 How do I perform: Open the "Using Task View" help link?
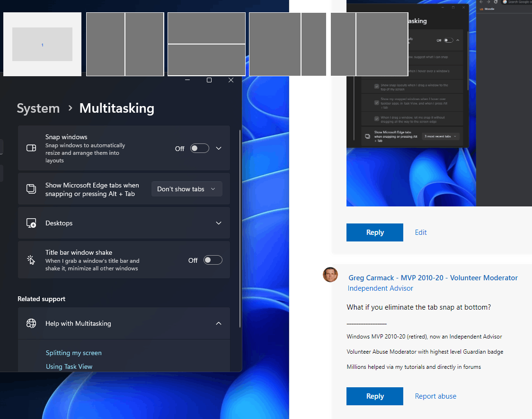pyautogui.click(x=69, y=366)
